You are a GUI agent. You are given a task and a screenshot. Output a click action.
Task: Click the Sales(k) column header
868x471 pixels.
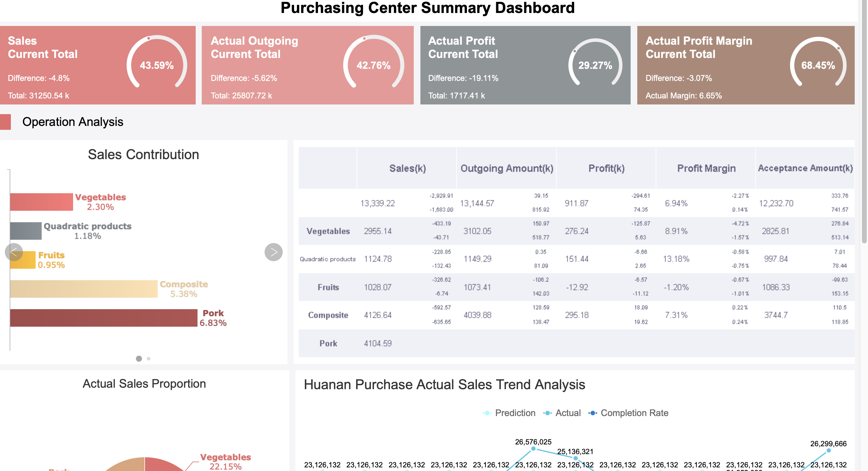click(x=407, y=168)
